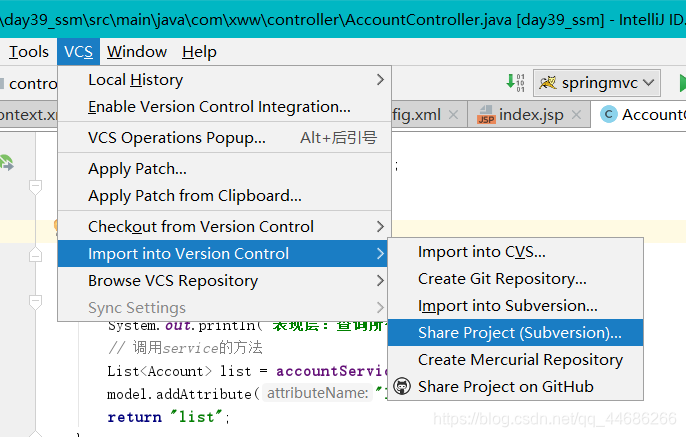Expand arrow beside Import into Version Control
Viewport: 686px width, 437px height.
click(x=380, y=254)
